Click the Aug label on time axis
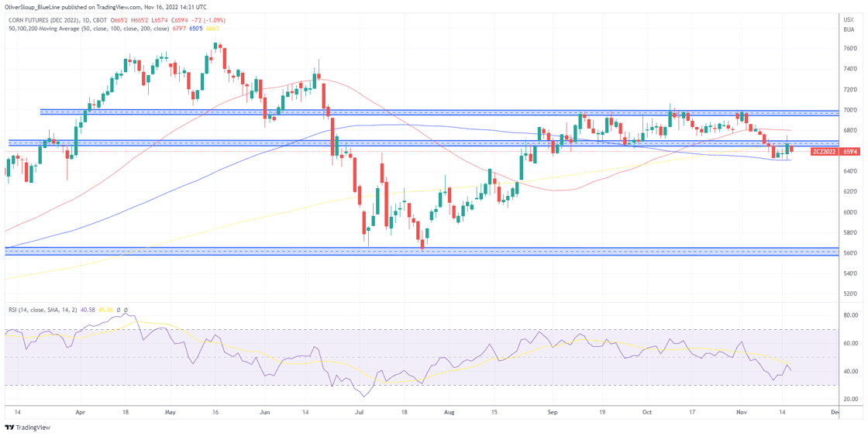This screenshot has width=868, height=436. (x=449, y=412)
